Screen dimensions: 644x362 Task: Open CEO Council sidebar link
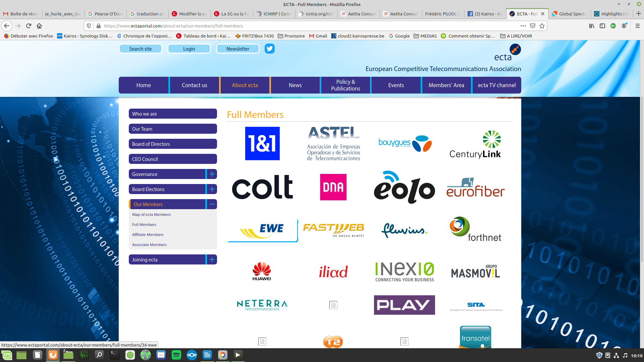[173, 159]
